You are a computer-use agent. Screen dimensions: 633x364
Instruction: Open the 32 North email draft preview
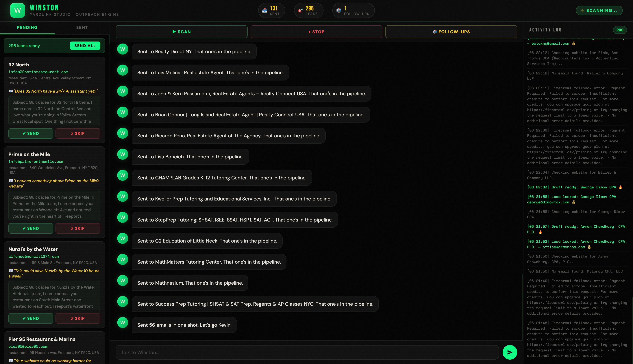(x=54, y=111)
